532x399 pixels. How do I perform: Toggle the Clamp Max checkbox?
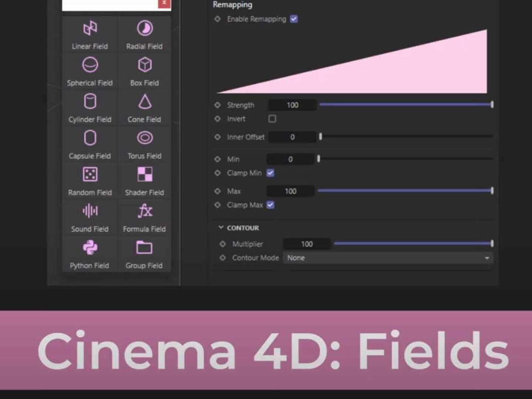270,205
